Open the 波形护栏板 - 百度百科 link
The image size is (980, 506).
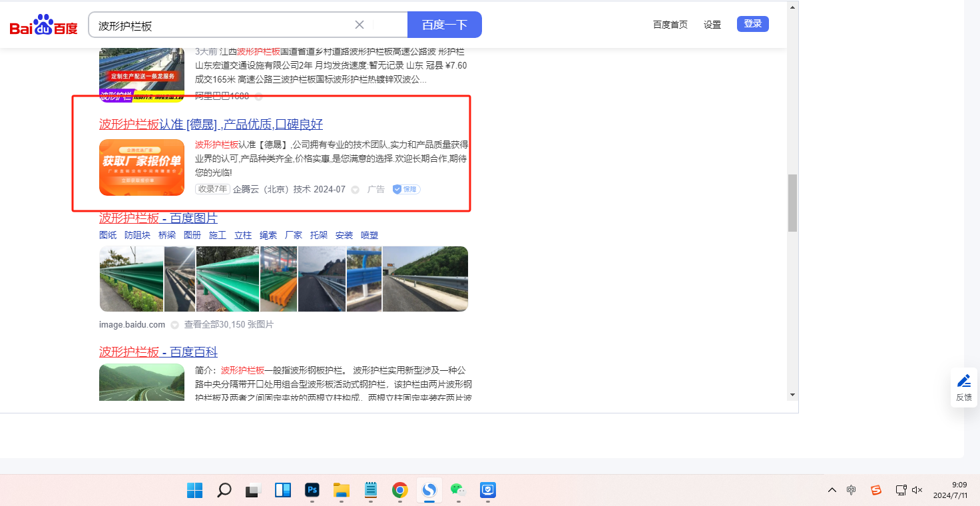(x=158, y=352)
